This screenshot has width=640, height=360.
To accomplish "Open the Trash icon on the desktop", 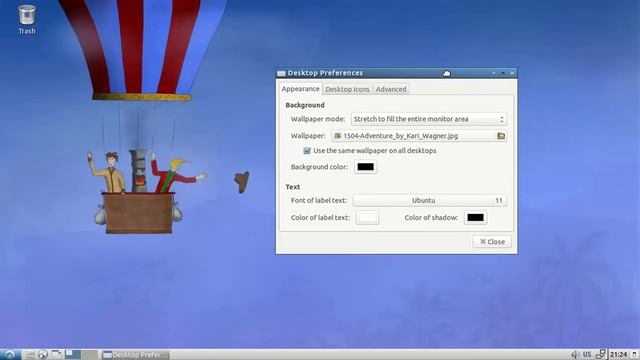I will coord(27,19).
